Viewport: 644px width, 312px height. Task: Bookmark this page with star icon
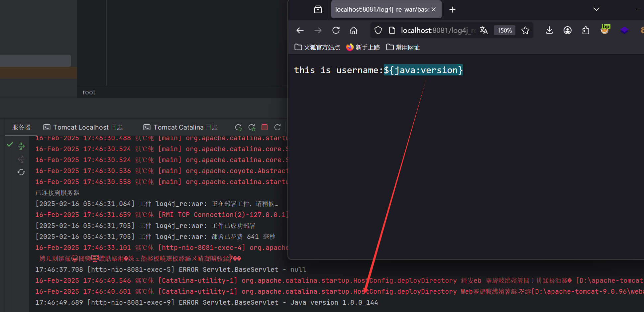click(525, 31)
